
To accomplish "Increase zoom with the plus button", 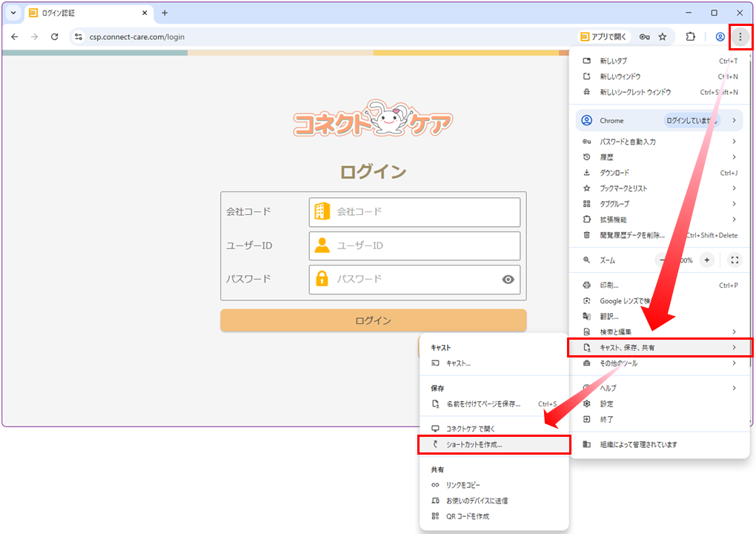I will [x=707, y=260].
